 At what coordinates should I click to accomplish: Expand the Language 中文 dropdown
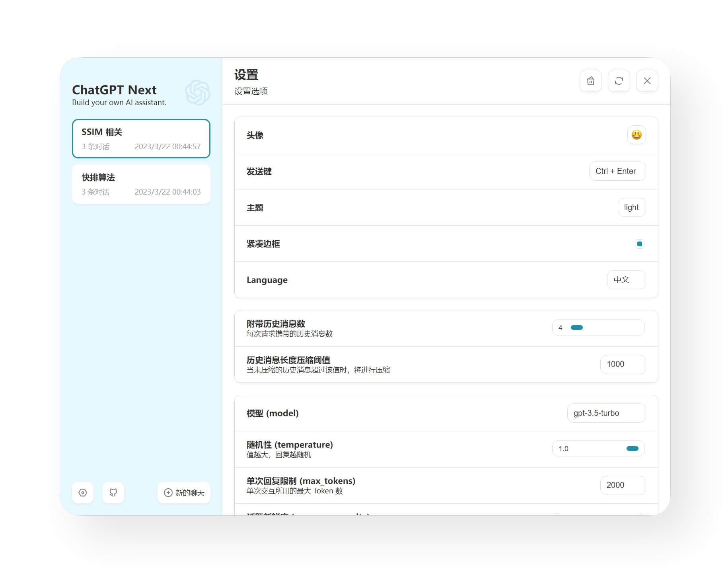pos(626,280)
